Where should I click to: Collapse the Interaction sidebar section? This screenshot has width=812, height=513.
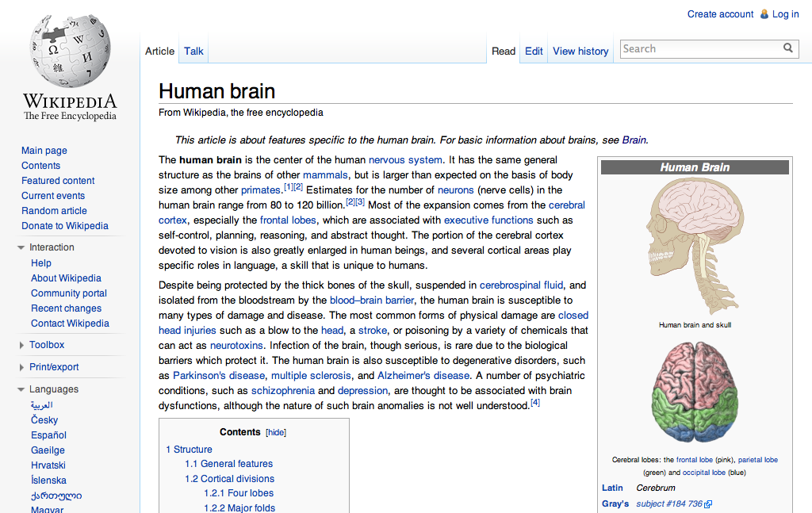point(21,247)
